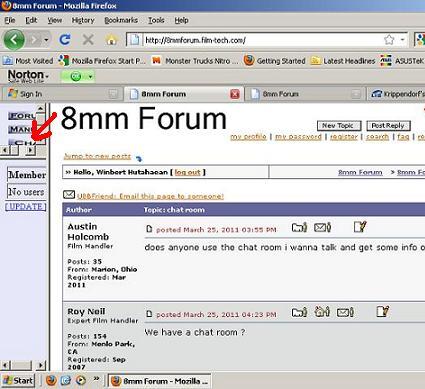Open the Tools menu

[156, 20]
